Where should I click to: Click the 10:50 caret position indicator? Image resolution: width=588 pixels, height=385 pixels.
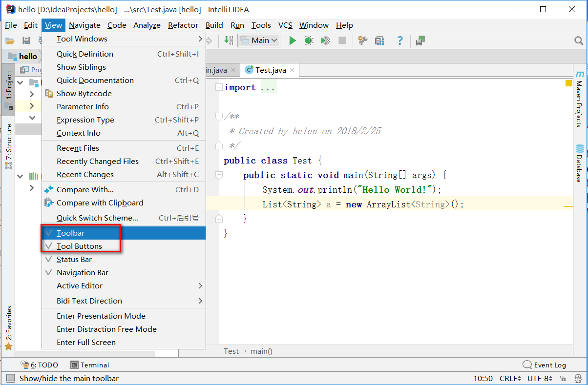[x=483, y=379]
